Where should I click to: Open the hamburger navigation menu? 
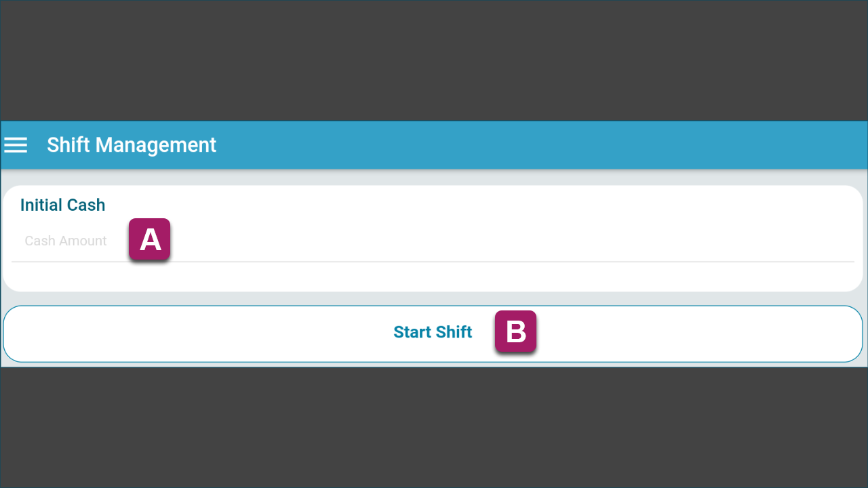(16, 145)
